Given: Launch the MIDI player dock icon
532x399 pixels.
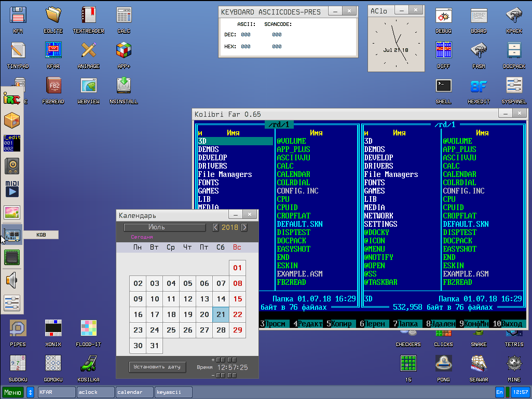Looking at the screenshot, I should click(x=12, y=189).
